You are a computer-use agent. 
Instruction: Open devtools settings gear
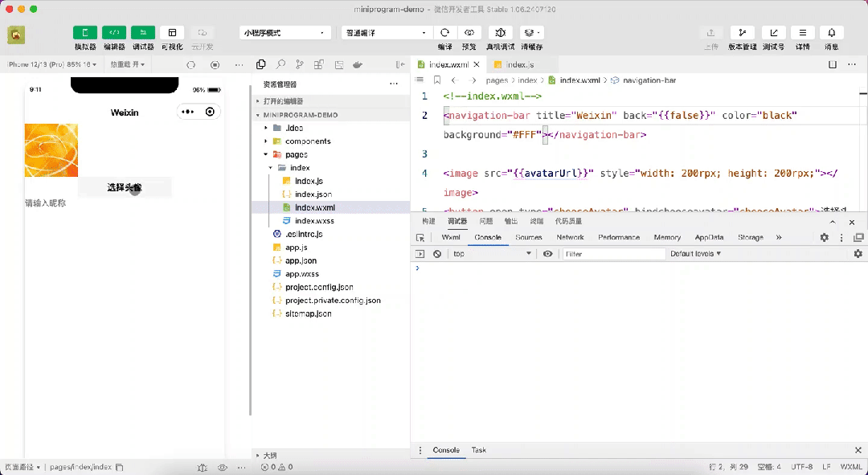[x=825, y=238]
